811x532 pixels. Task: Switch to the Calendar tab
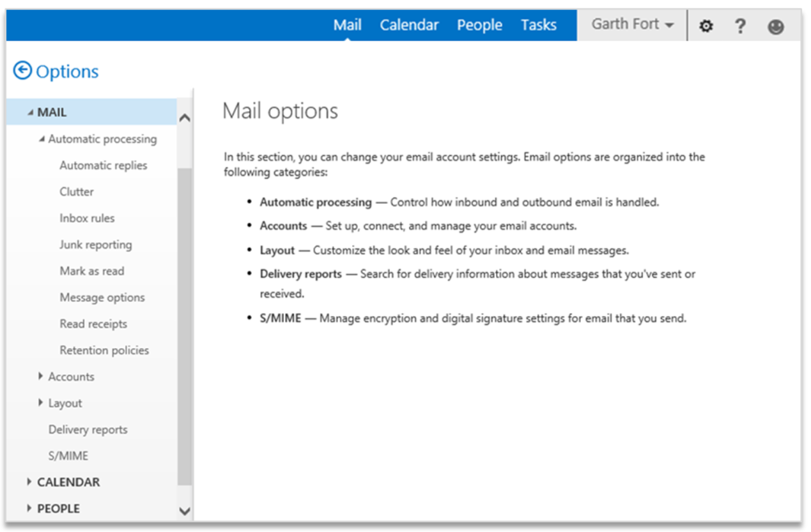click(x=409, y=25)
